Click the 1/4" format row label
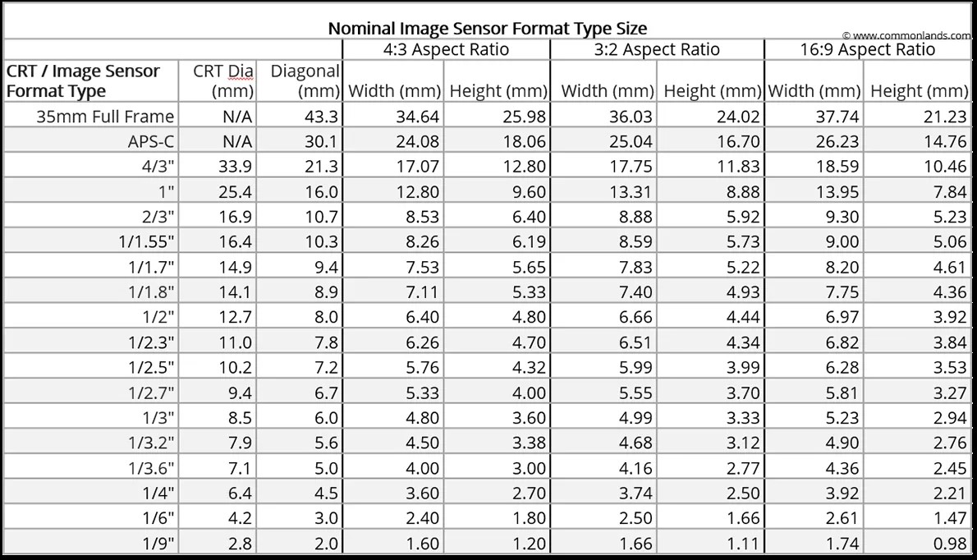The height and width of the screenshot is (560, 977). pyautogui.click(x=158, y=493)
